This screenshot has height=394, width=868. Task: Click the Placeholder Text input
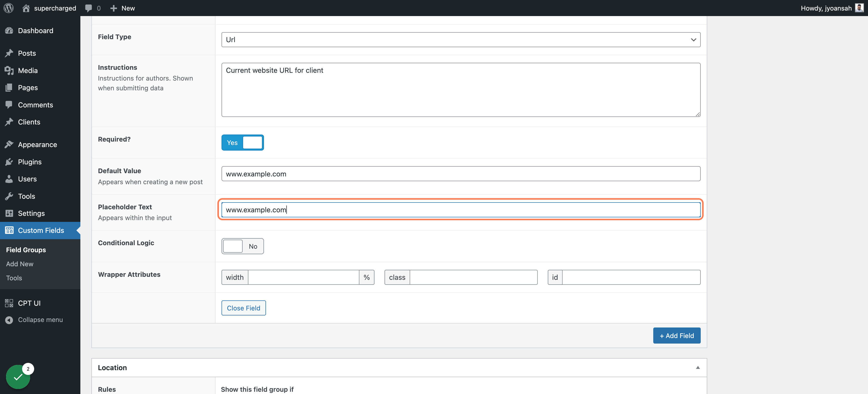[x=461, y=210]
